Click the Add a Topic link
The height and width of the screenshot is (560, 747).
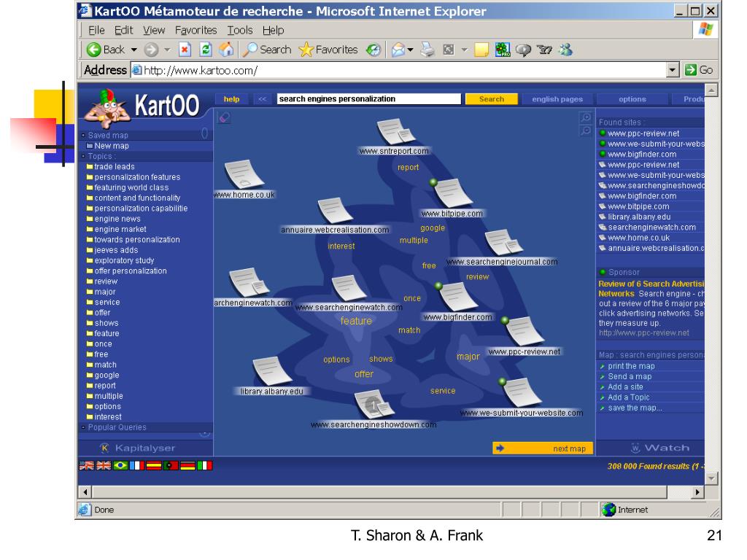point(629,397)
